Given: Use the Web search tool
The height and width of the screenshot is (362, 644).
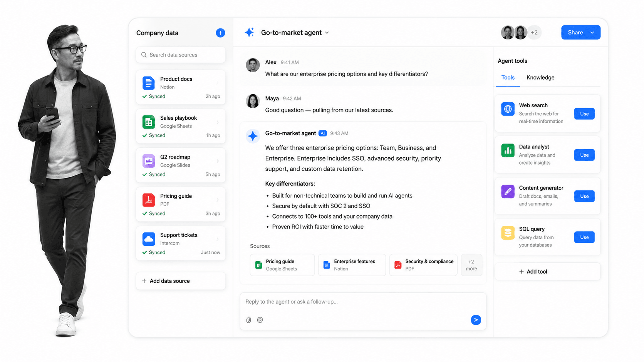Looking at the screenshot, I should 584,114.
